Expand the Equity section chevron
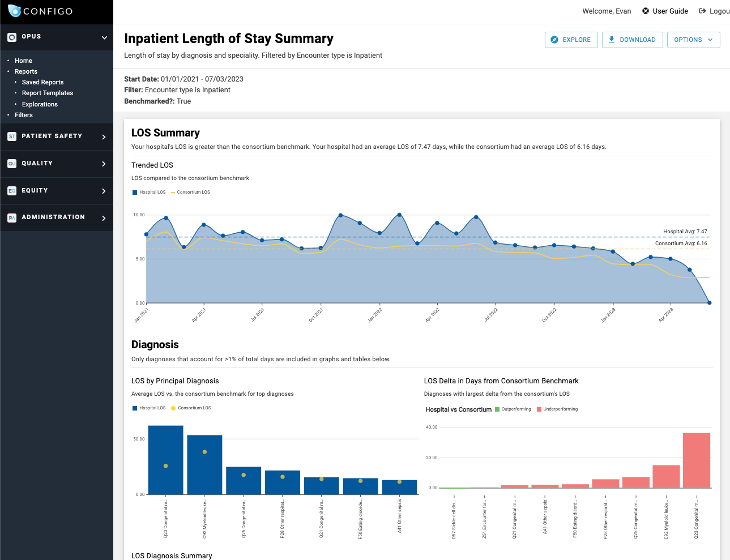 pos(104,191)
